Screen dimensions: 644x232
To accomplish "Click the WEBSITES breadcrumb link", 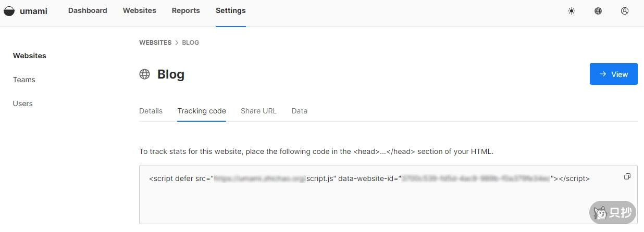I will pos(155,43).
